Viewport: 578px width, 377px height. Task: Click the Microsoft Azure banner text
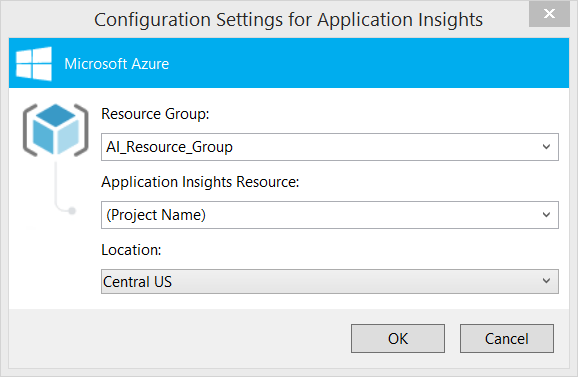pyautogui.click(x=116, y=64)
